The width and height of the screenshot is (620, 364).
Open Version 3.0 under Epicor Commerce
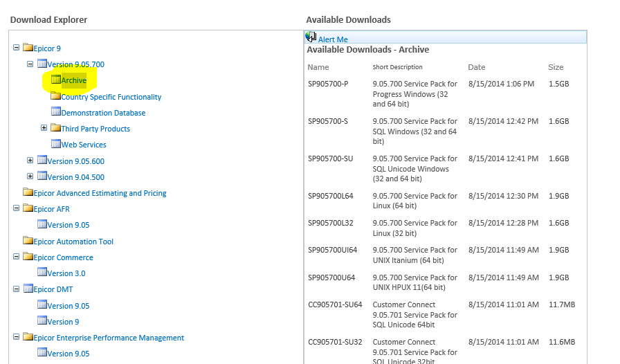(x=66, y=273)
